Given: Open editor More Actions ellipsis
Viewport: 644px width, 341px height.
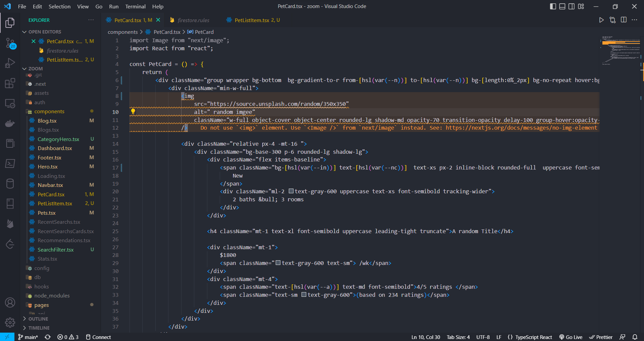Looking at the screenshot, I should [x=634, y=20].
